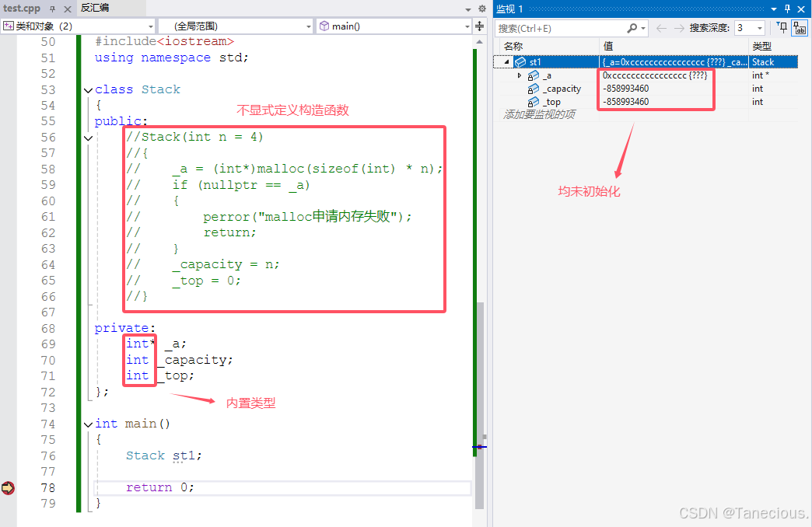This screenshot has width=812, height=527.
Task: Click the st1 object cube icon
Action: click(x=520, y=62)
